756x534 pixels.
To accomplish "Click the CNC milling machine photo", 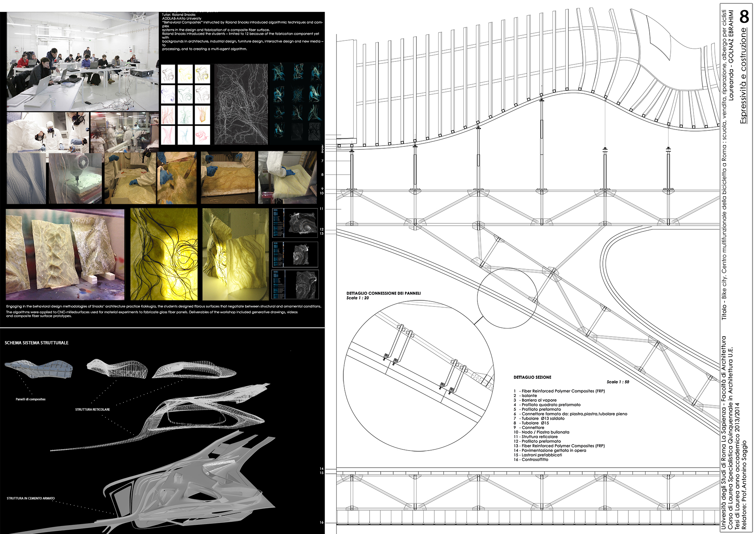I will [x=75, y=178].
